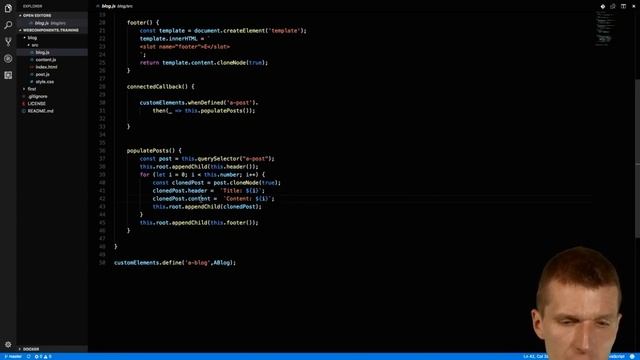This screenshot has width=640, height=360.
Task: Open post.js in the file tree
Action: click(52, 74)
